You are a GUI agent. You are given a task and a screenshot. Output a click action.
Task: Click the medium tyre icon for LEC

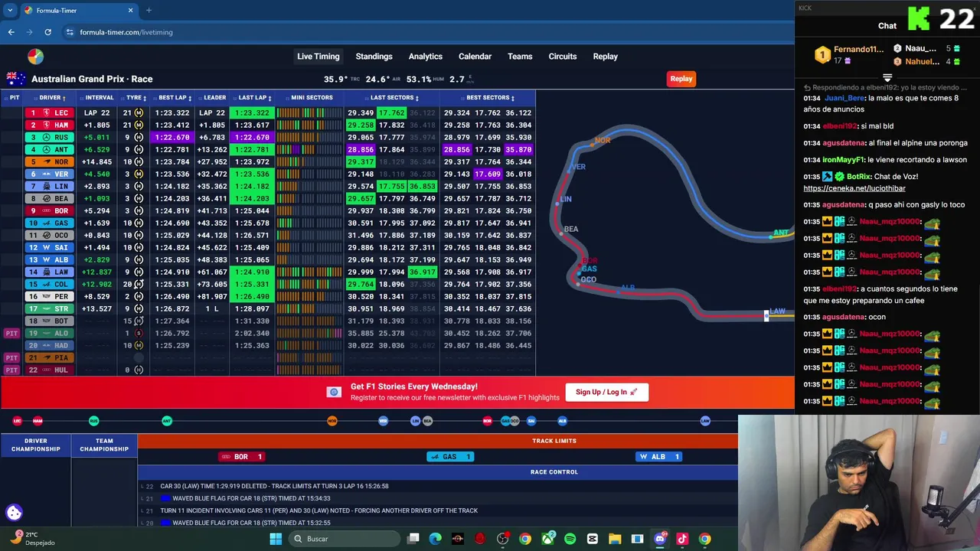(x=139, y=112)
